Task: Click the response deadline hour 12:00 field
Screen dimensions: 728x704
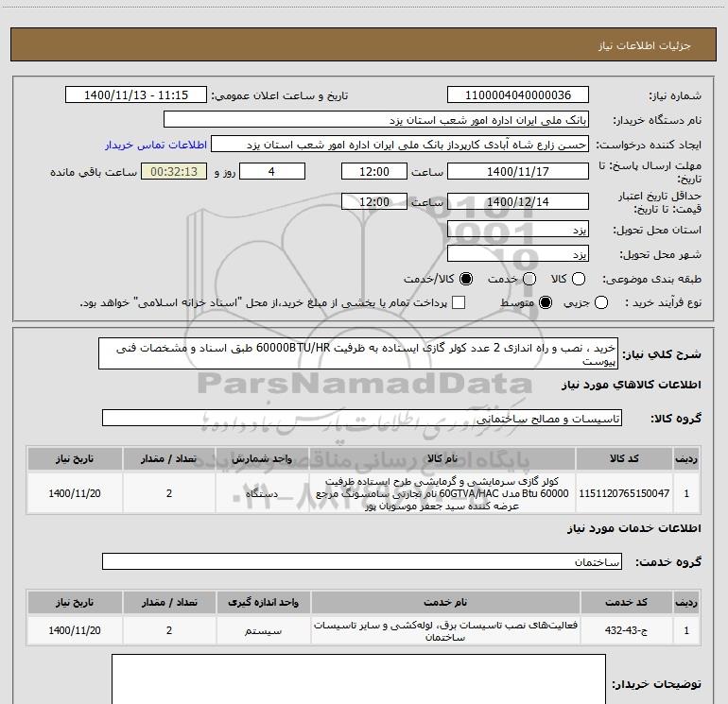Action: pos(374,171)
